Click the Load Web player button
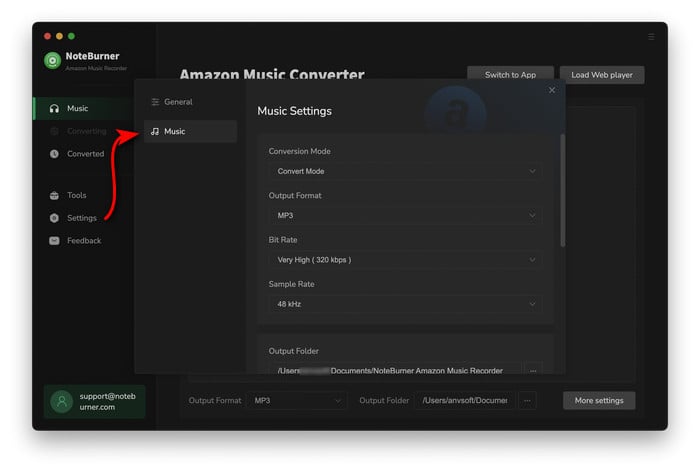The image size is (700, 473). [x=601, y=75]
